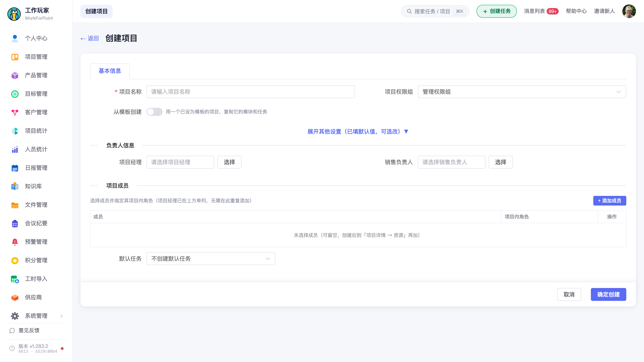Click the 添加成员 button
Screen dimensions: 644x362
click(610, 201)
